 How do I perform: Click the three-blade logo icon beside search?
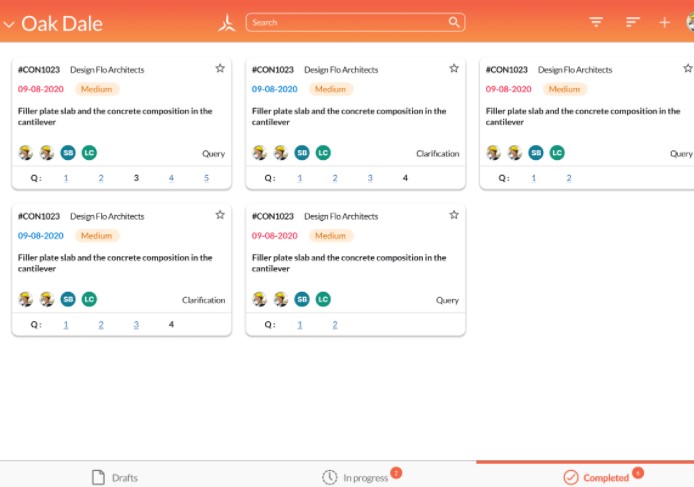pyautogui.click(x=227, y=23)
